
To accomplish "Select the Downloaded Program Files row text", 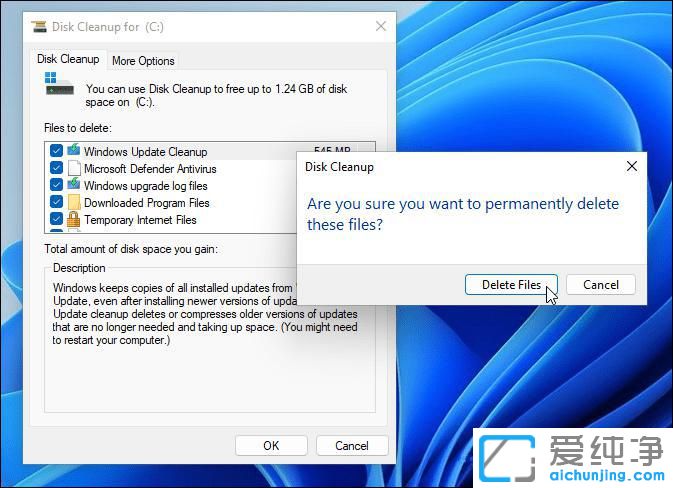I will pos(146,203).
